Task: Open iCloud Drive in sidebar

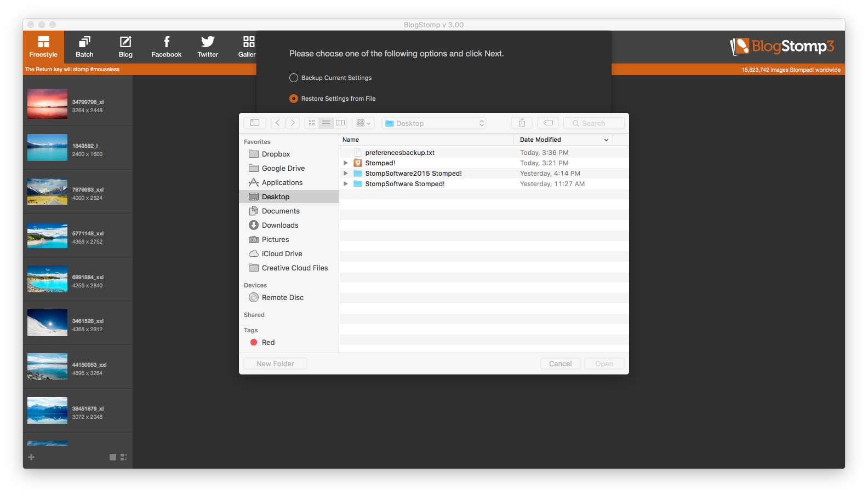Action: tap(289, 253)
